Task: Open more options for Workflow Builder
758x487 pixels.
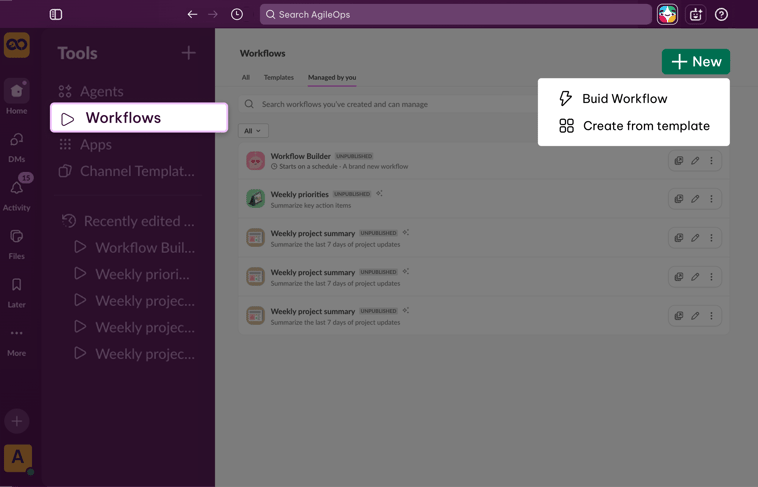Action: tap(711, 161)
